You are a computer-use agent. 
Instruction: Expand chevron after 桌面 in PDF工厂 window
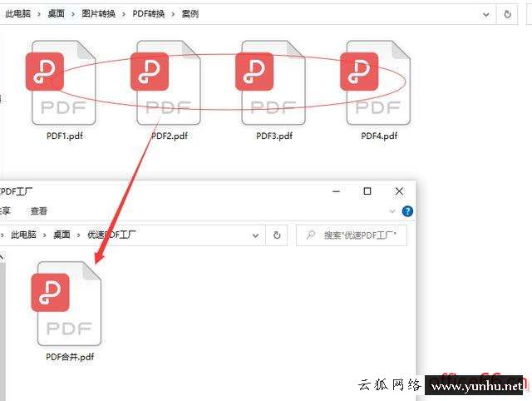tap(79, 235)
